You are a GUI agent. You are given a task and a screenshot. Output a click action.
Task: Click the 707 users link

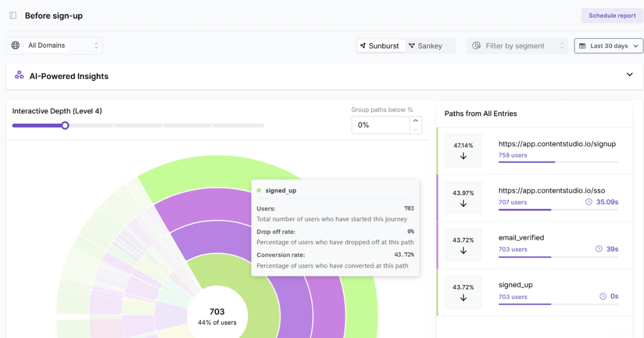click(x=513, y=202)
